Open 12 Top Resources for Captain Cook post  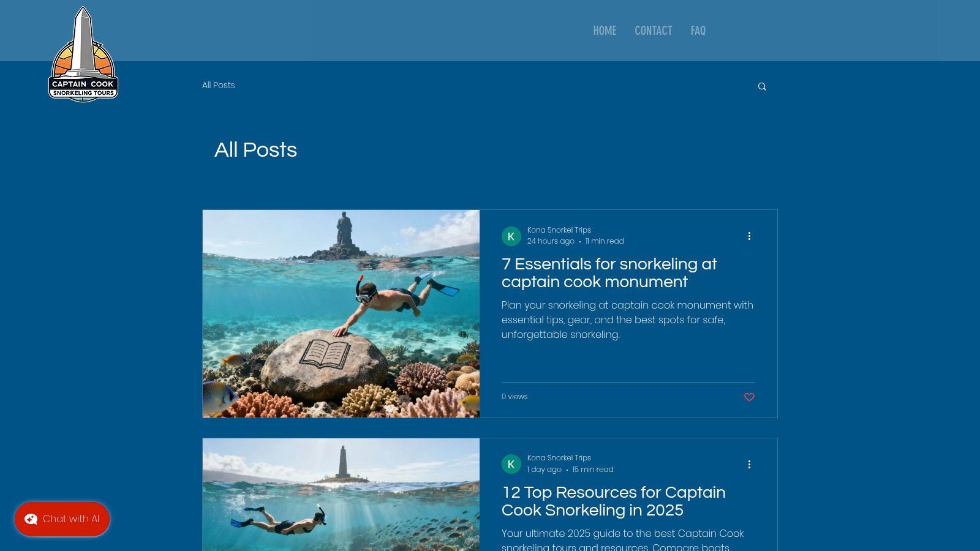tap(614, 501)
